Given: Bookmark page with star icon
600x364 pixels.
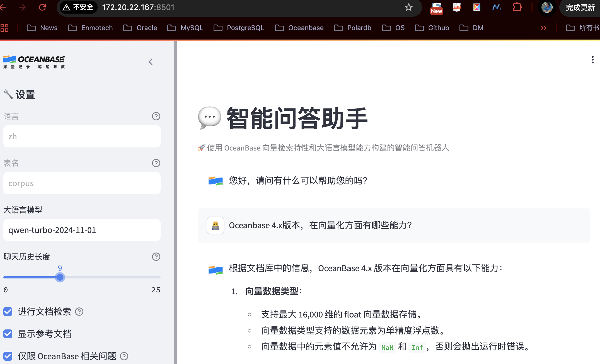Looking at the screenshot, I should coord(408,7).
